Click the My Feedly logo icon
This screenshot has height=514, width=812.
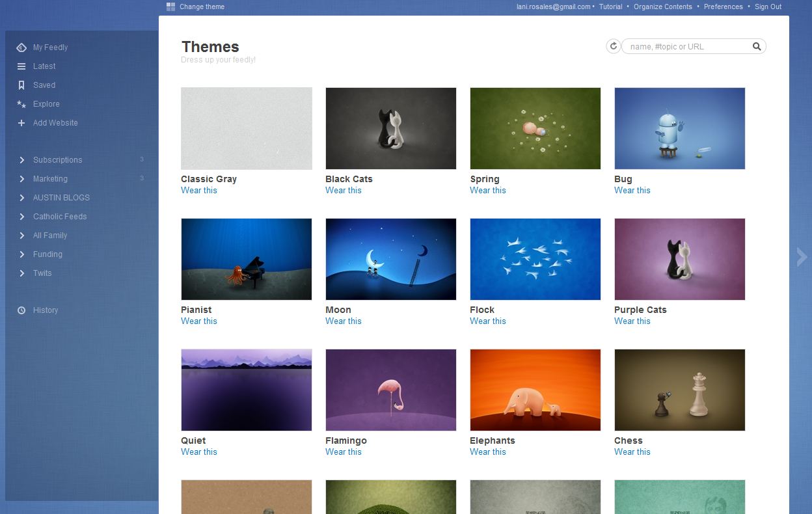pos(21,47)
